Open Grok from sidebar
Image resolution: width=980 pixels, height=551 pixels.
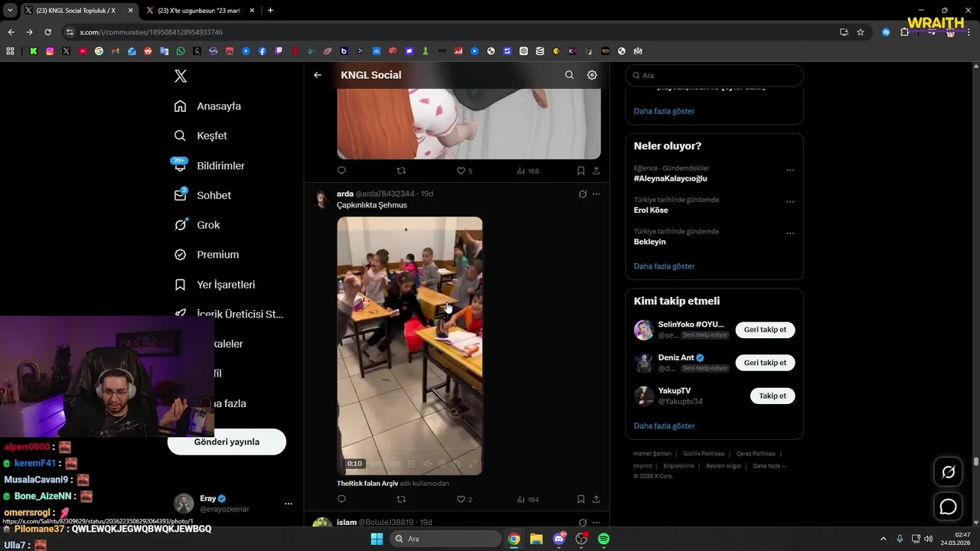(197, 225)
